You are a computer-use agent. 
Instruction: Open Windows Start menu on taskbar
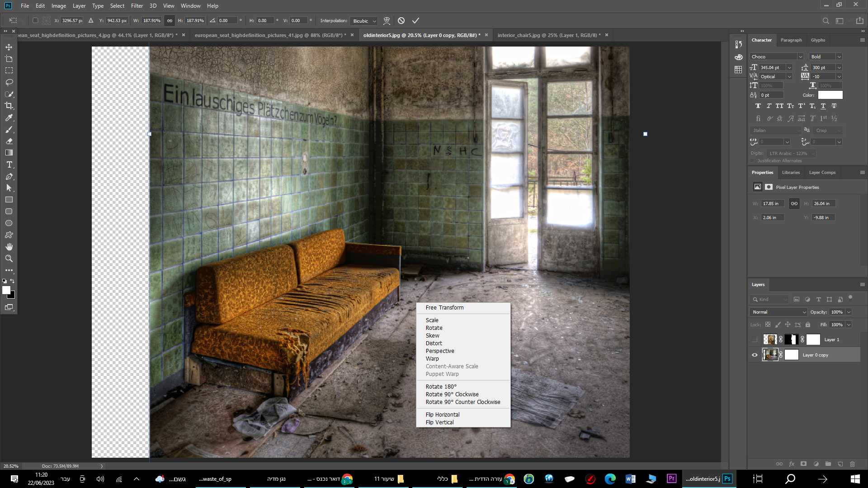coord(855,479)
